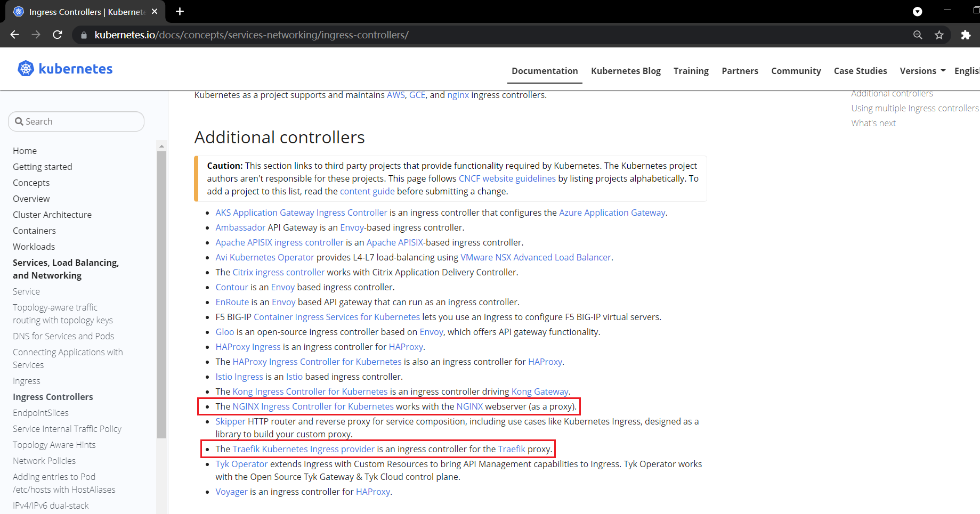The image size is (980, 514).
Task: Open Traefik Kubernetes Ingress provider link
Action: [304, 449]
